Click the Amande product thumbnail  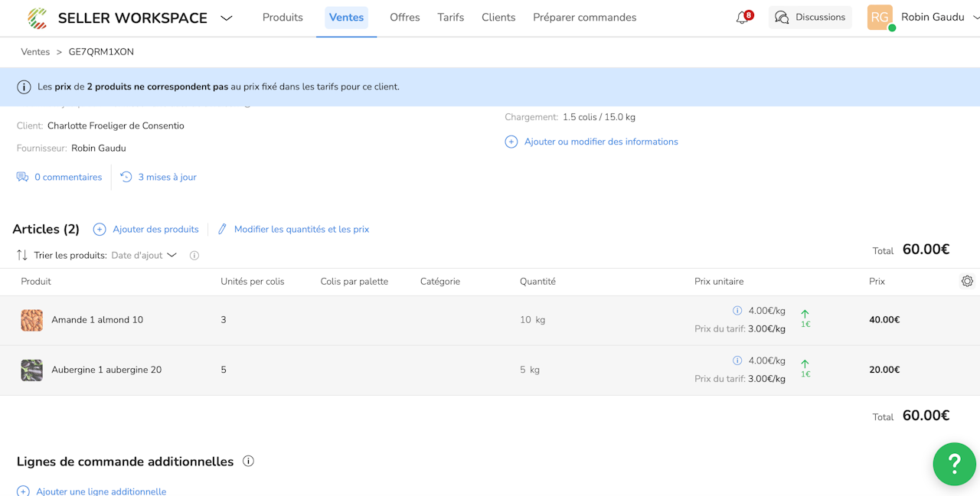pos(32,320)
